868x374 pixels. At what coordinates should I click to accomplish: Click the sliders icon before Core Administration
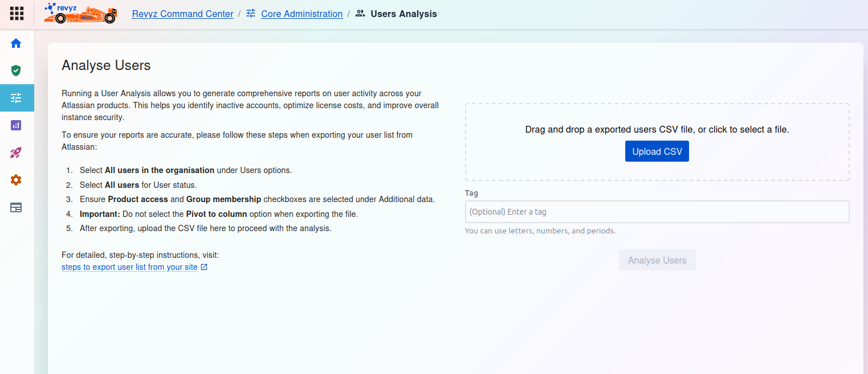point(251,14)
